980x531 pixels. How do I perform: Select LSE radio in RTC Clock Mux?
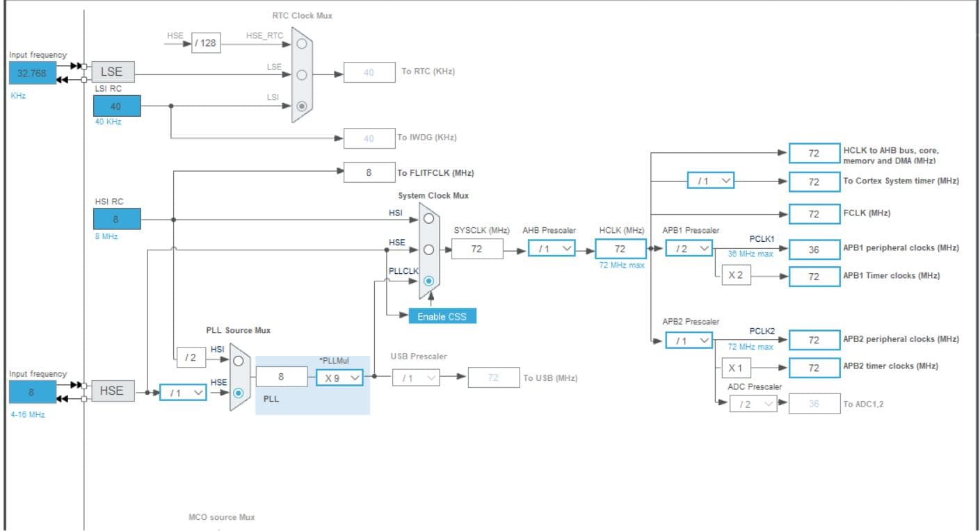pos(301,75)
